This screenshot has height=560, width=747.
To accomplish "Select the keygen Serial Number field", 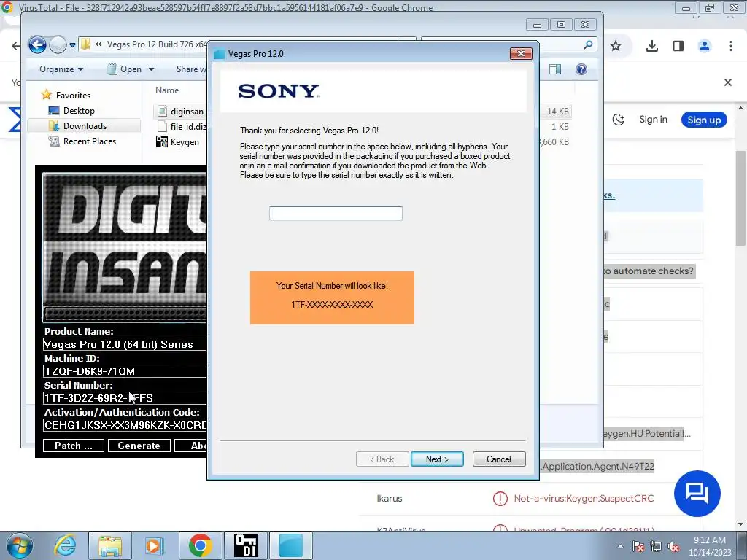I will tap(125, 398).
